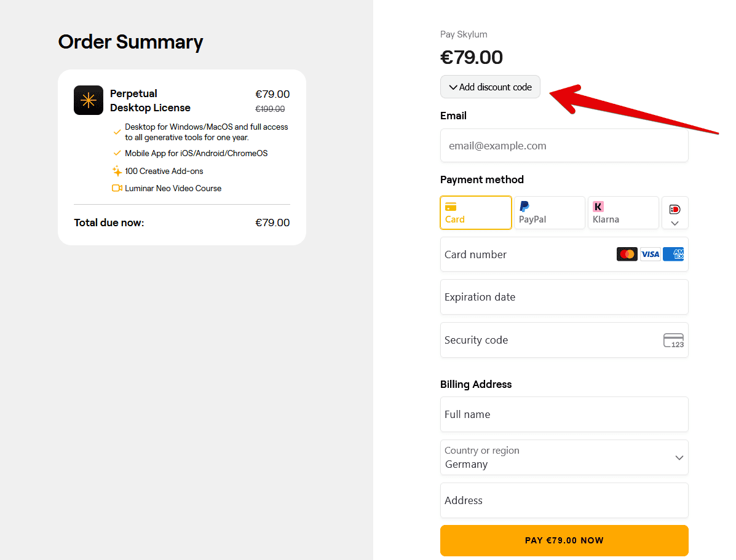Focus the Email input field

click(x=564, y=146)
